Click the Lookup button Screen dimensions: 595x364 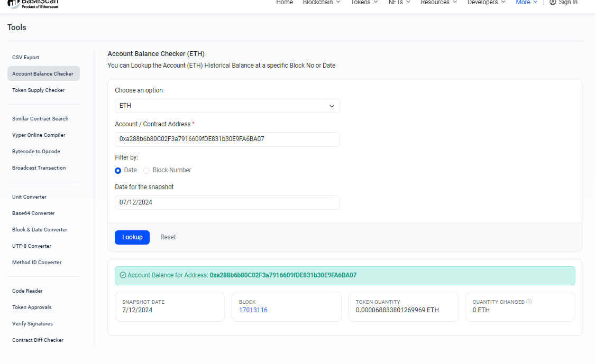tap(132, 237)
